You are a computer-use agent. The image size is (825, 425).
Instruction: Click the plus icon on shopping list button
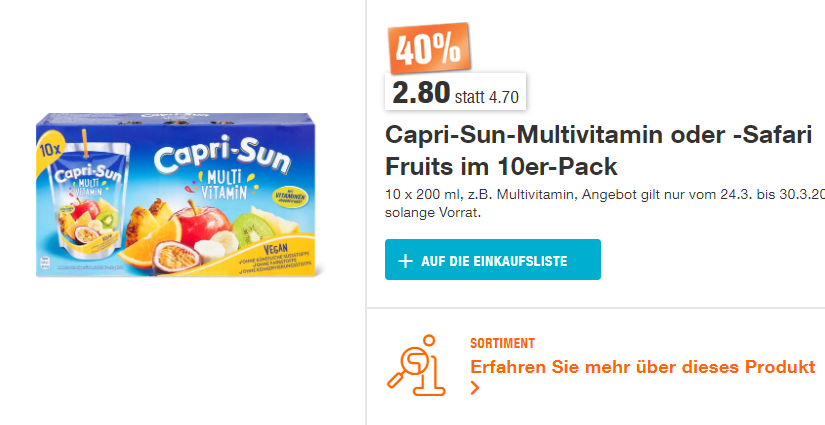405,261
